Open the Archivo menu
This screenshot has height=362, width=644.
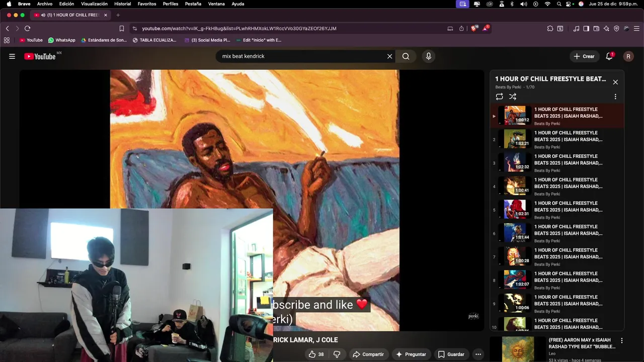(x=45, y=4)
